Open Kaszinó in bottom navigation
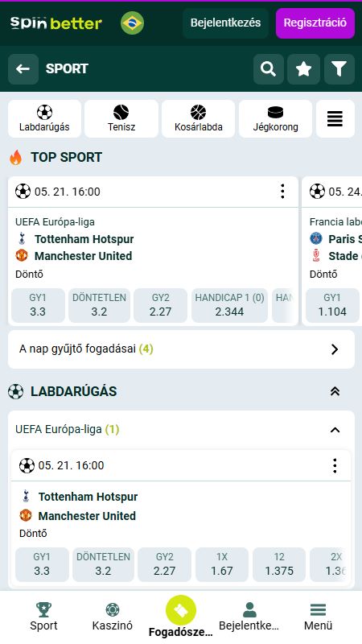The image size is (362, 644). (113, 617)
